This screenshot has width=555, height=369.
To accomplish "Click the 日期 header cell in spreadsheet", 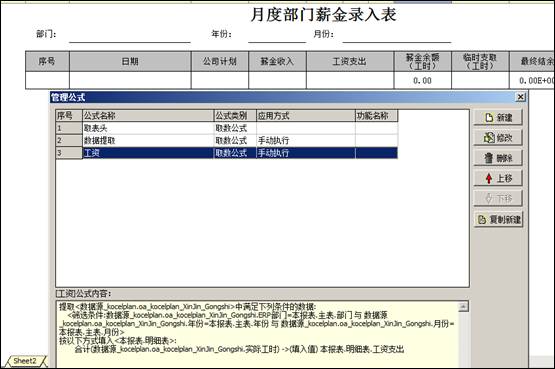I will point(130,61).
